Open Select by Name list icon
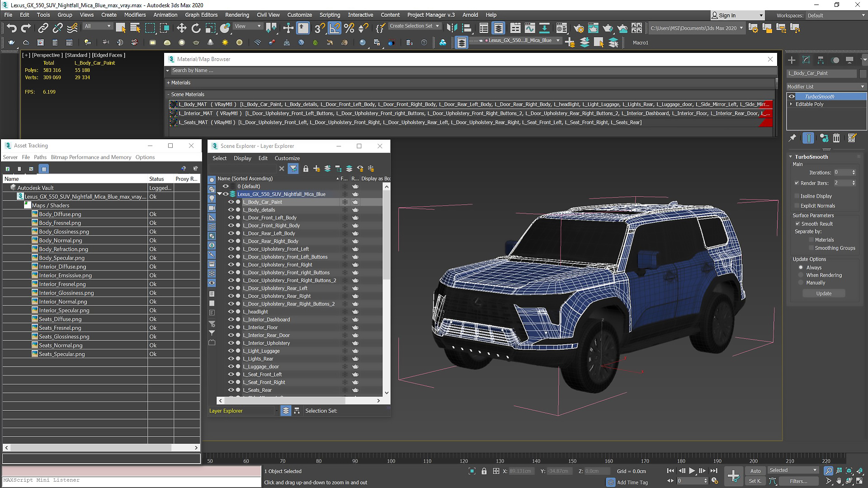Image resolution: width=868 pixels, height=488 pixels. 135,28
